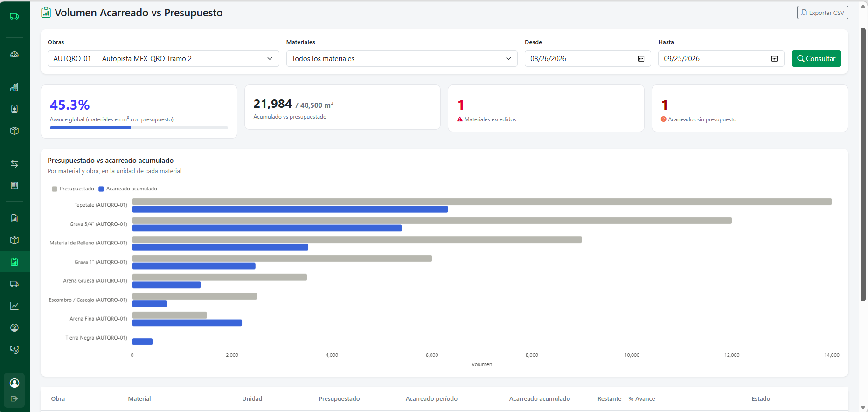Viewport: 868px width, 412px height.
Task: Open the dashboard speedometer icon in sidebar
Action: point(14,55)
